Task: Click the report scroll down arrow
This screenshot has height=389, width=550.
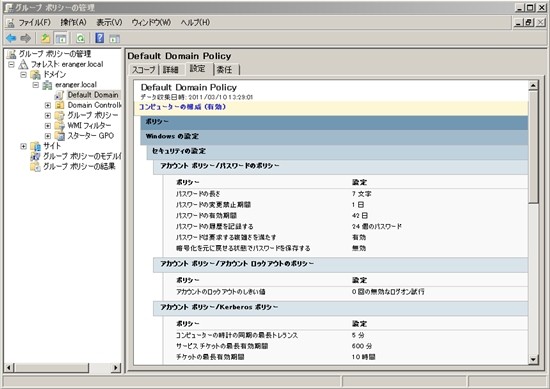Action: 534,360
